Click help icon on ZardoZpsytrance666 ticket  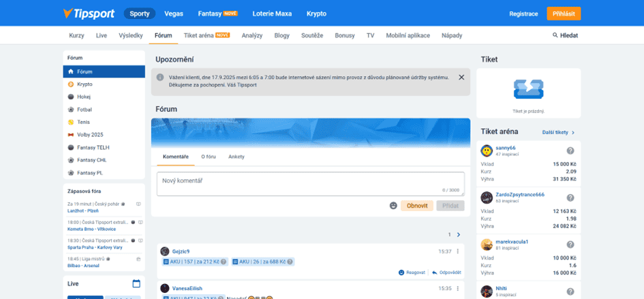(x=570, y=198)
